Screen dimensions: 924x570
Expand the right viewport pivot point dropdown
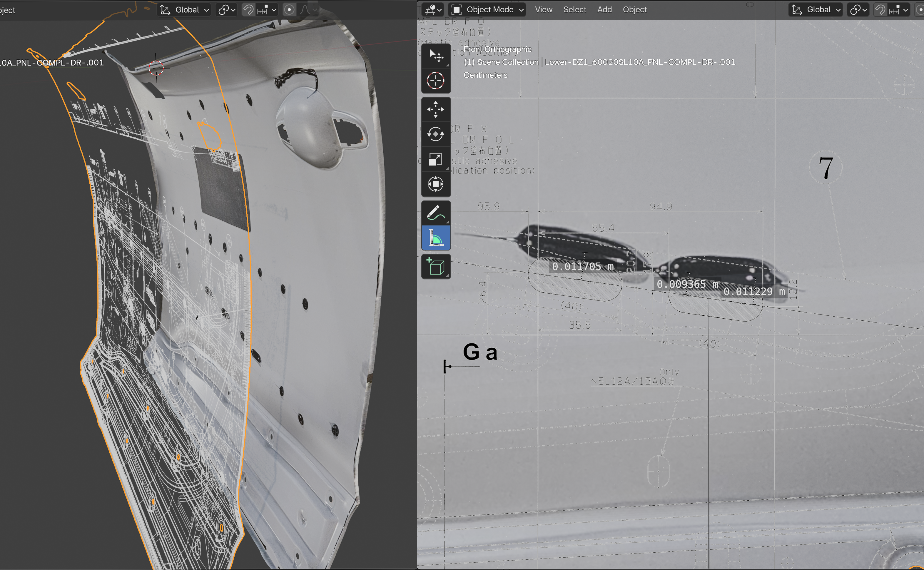coord(858,10)
